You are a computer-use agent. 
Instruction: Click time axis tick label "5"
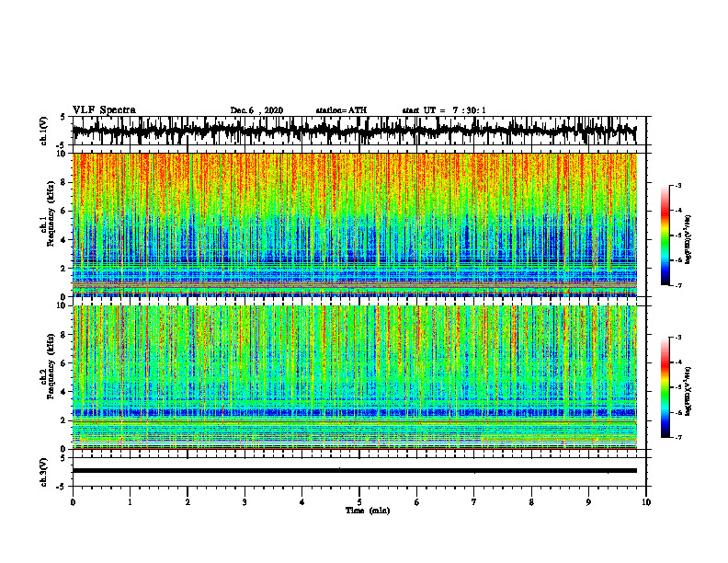pos(359,502)
